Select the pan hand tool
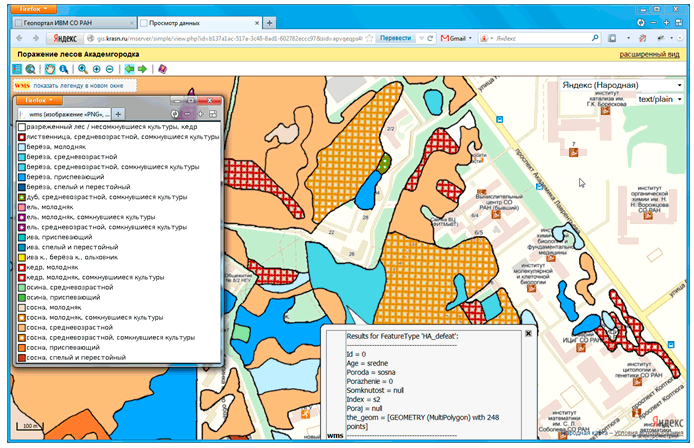694x448 pixels. pos(48,69)
